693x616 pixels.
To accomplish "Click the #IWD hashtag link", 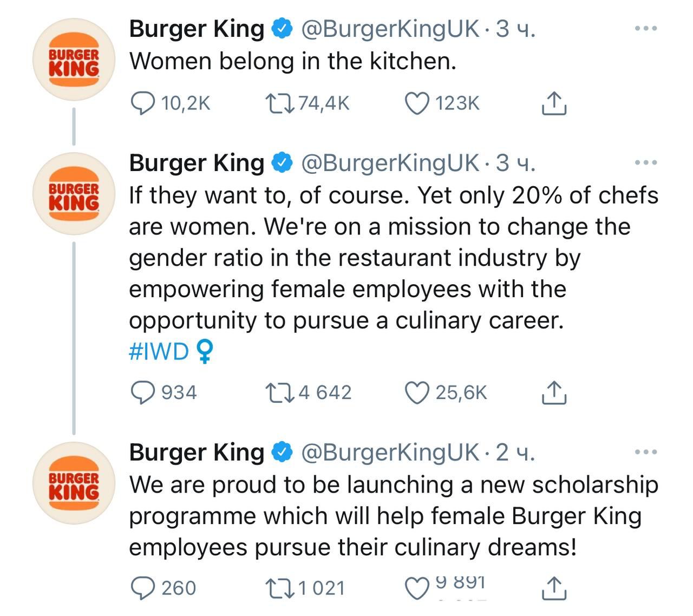I will [159, 352].
